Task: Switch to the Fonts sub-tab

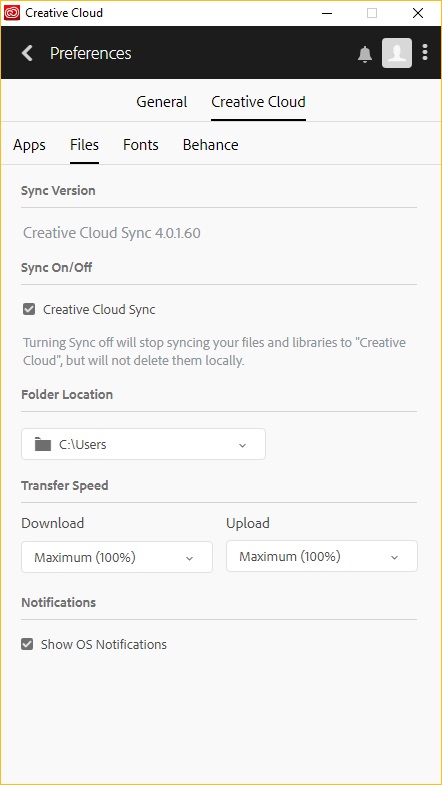Action: [141, 145]
